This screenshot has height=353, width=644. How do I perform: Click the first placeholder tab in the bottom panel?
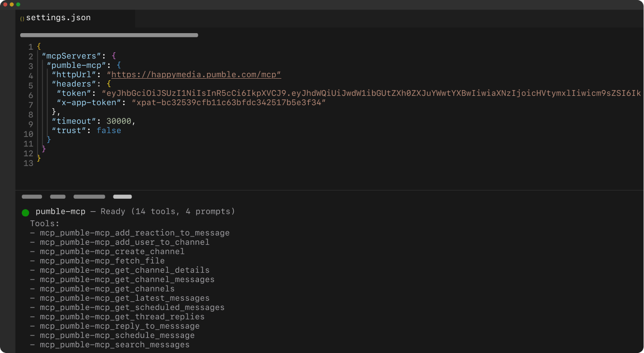click(32, 197)
